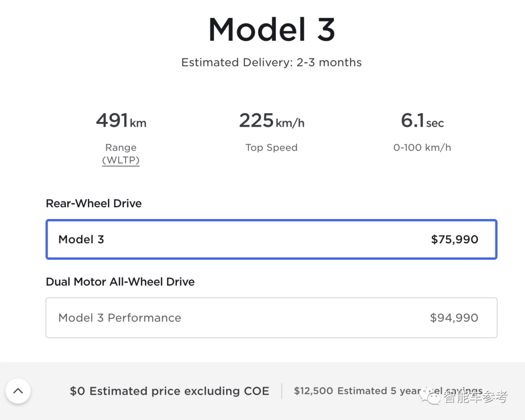This screenshot has height=420, width=525.
Task: Expand the price summary with the up chevron
Action: (x=18, y=391)
